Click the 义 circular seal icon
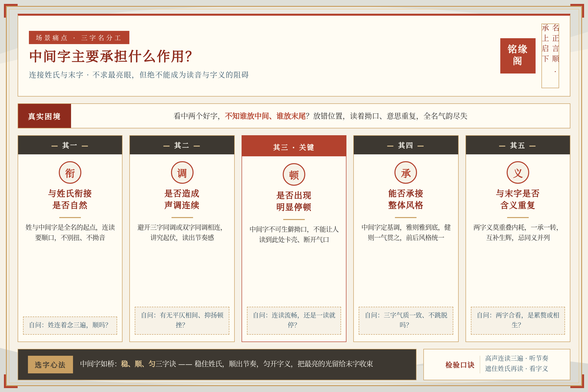588x392 pixels. tap(518, 172)
